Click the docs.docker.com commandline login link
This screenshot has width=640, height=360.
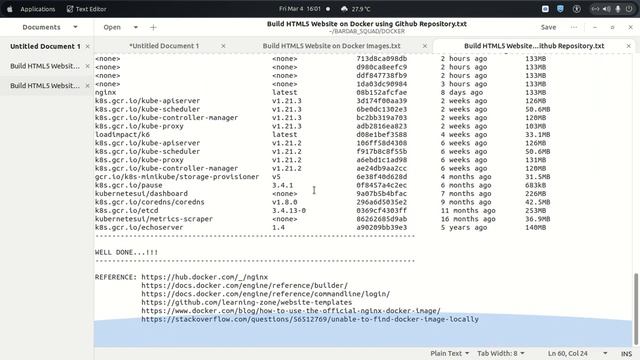tap(266, 294)
